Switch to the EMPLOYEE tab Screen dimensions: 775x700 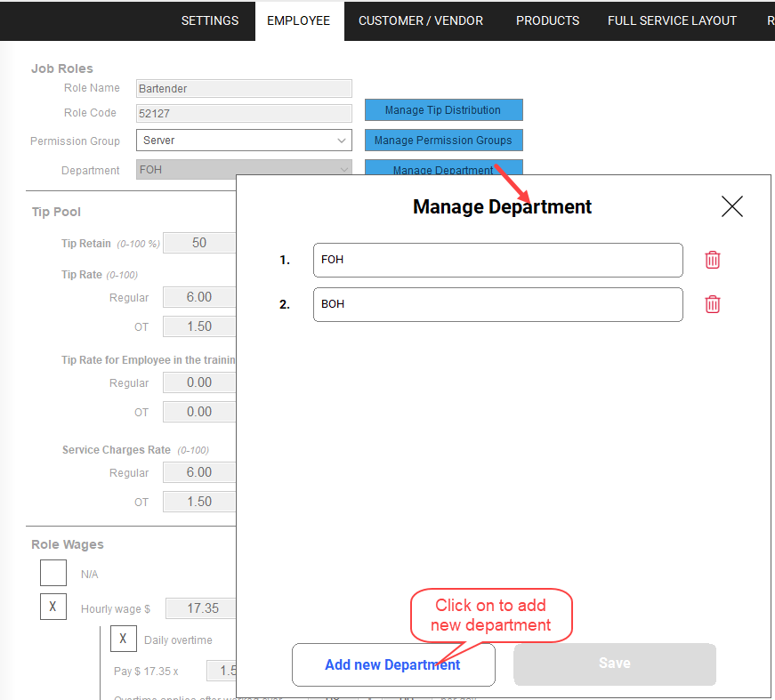(x=299, y=20)
